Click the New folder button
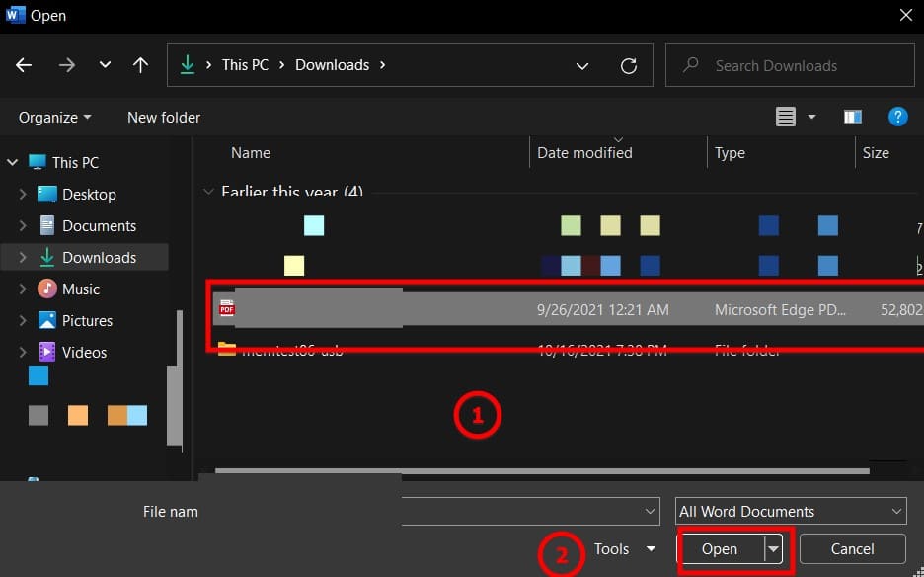The image size is (924, 577). coord(164,117)
